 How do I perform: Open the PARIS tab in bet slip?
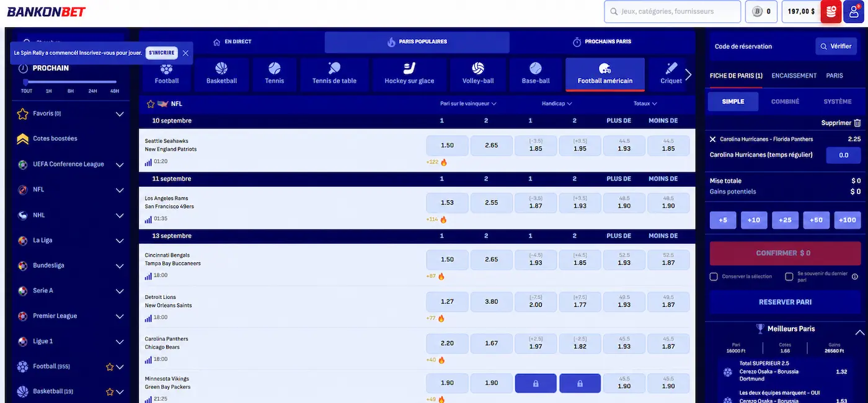tap(835, 76)
